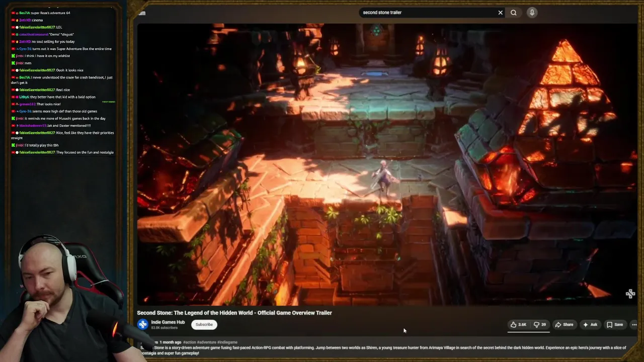
Task: Click the #indiegame hashtag
Action: coord(227,342)
